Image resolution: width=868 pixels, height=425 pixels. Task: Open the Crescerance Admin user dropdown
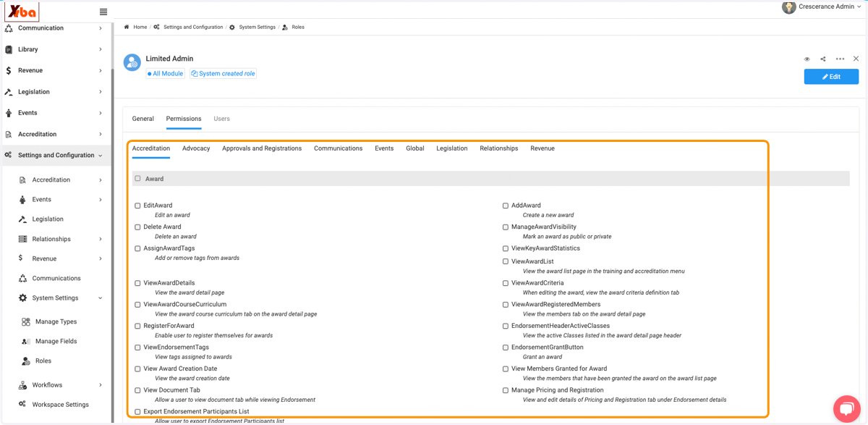click(x=859, y=7)
